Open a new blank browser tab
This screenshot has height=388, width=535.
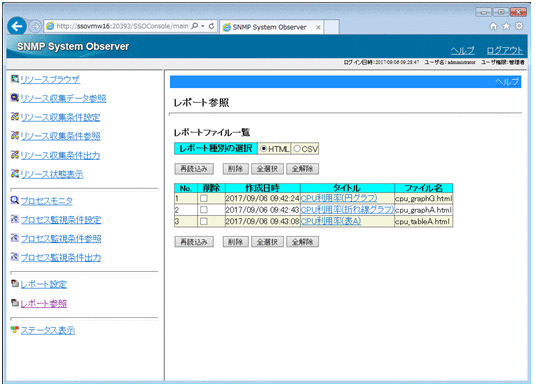(331, 27)
